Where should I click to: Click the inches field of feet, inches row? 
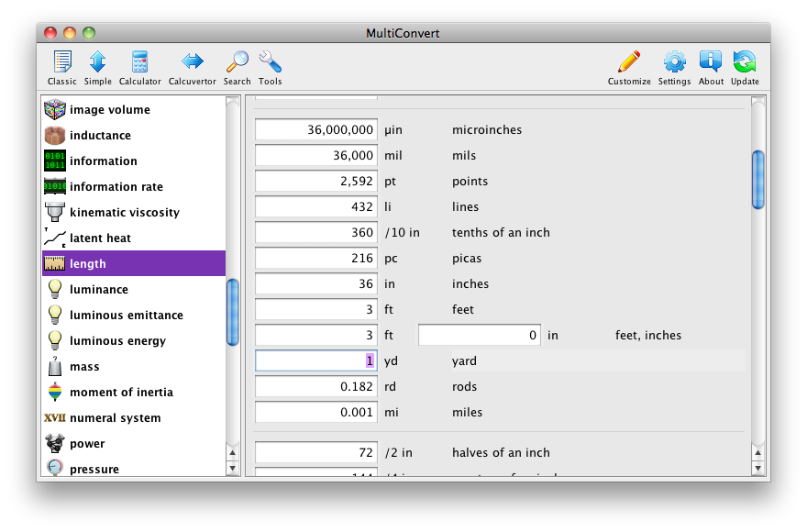point(479,335)
